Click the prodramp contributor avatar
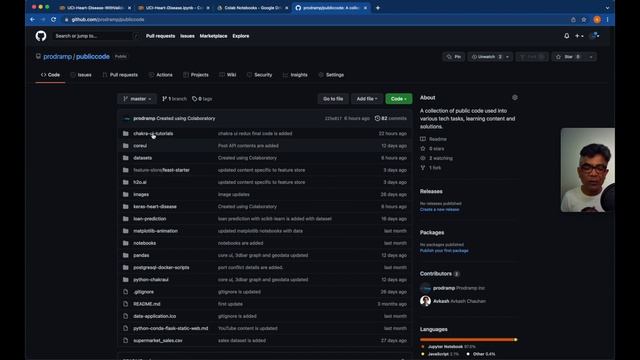The width and height of the screenshot is (640, 360). (425, 288)
